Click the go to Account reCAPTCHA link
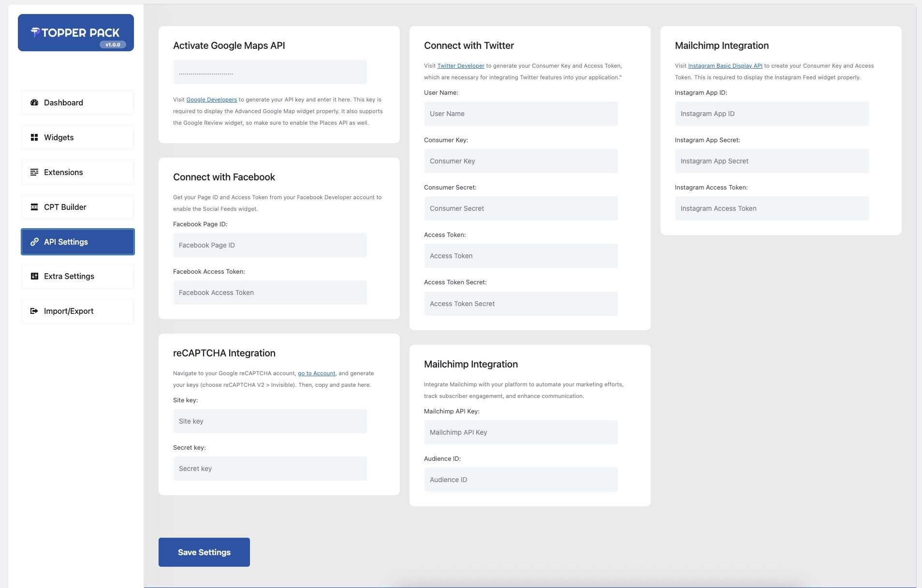 click(316, 373)
